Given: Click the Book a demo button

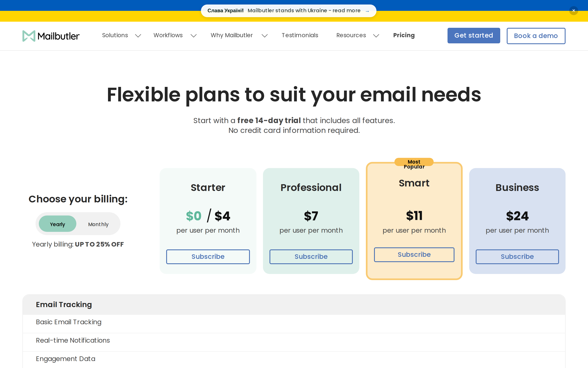Looking at the screenshot, I should coord(536,36).
